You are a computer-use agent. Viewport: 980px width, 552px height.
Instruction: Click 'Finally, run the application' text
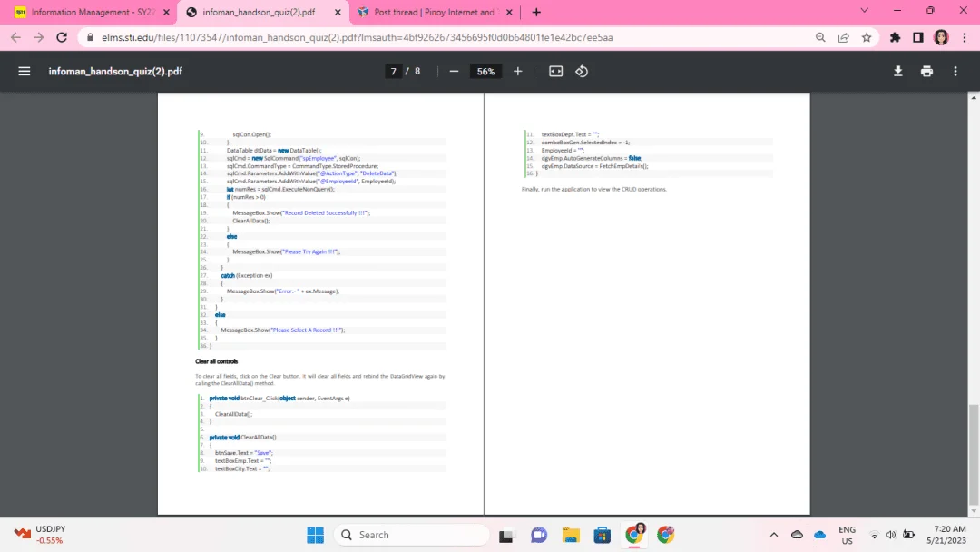594,189
